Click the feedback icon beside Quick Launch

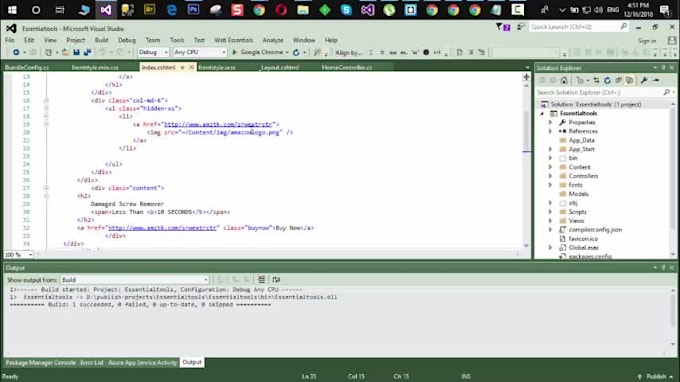(520, 27)
